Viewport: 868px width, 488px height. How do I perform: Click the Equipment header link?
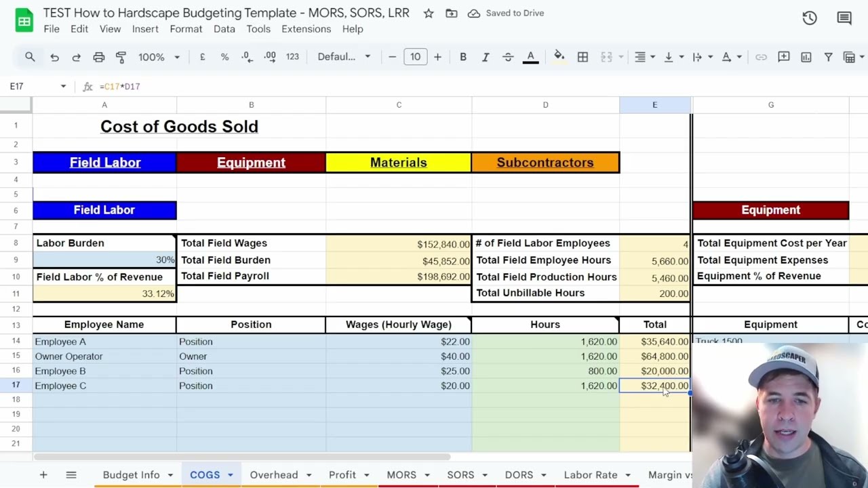[x=251, y=163]
